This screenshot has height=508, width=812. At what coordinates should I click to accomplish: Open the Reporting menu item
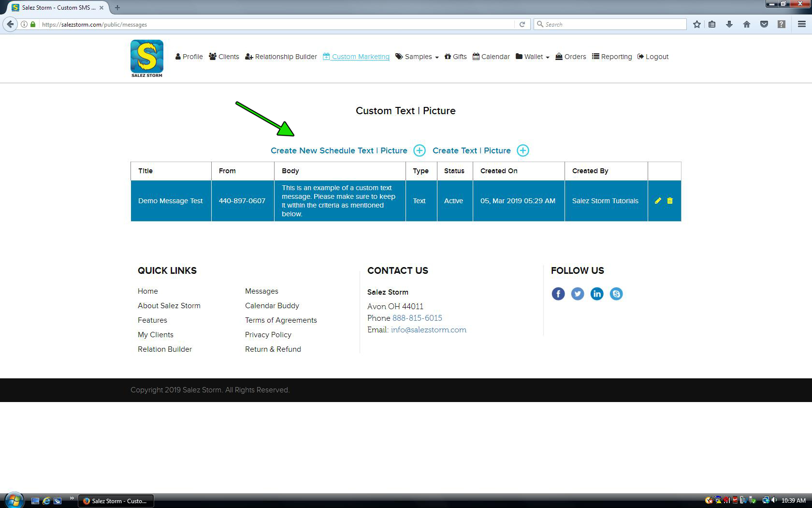pos(612,57)
